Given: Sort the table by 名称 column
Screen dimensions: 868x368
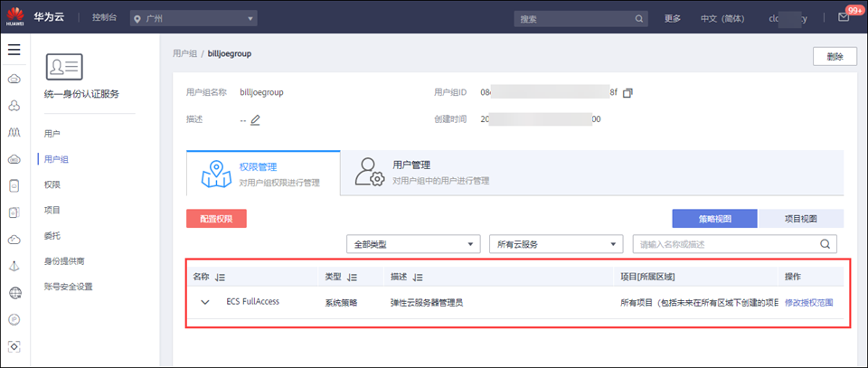Looking at the screenshot, I should 220,277.
